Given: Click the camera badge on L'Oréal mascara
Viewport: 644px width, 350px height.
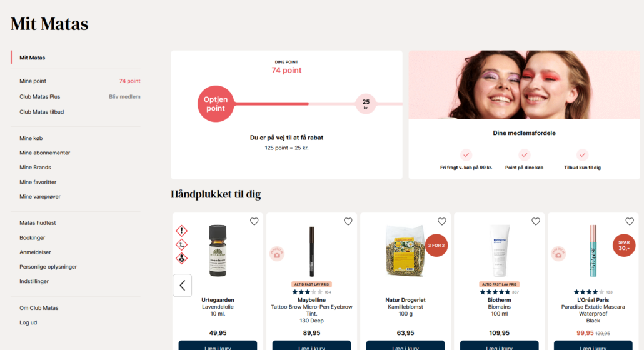Looking at the screenshot, I should 558,254.
